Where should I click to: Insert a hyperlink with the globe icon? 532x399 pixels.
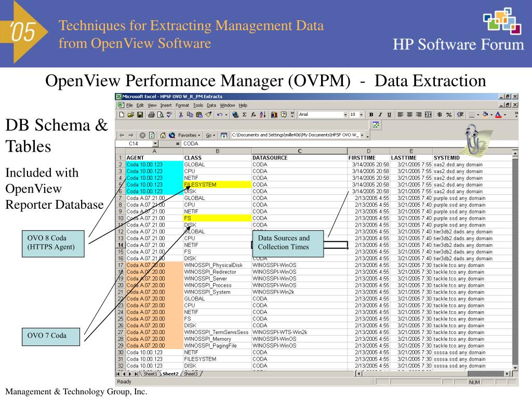pyautogui.click(x=235, y=115)
